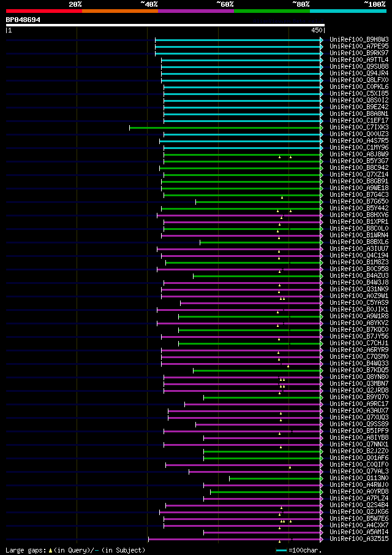Screen dimensions: 392x555
Task: Click the white query sequence bar
Action: pyautogui.click(x=165, y=25)
